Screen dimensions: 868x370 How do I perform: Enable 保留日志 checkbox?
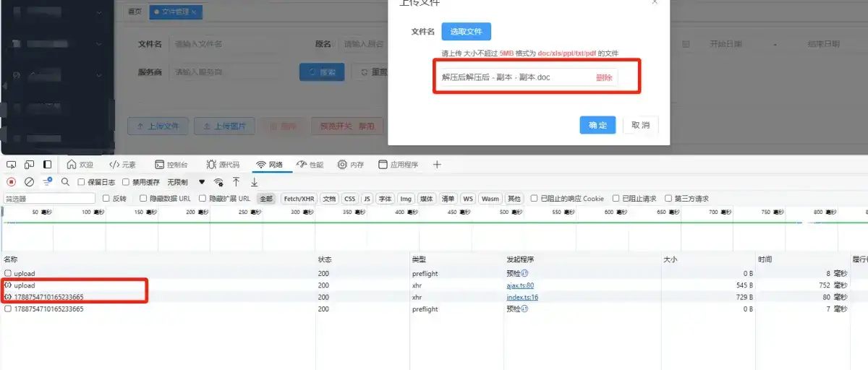(82, 182)
